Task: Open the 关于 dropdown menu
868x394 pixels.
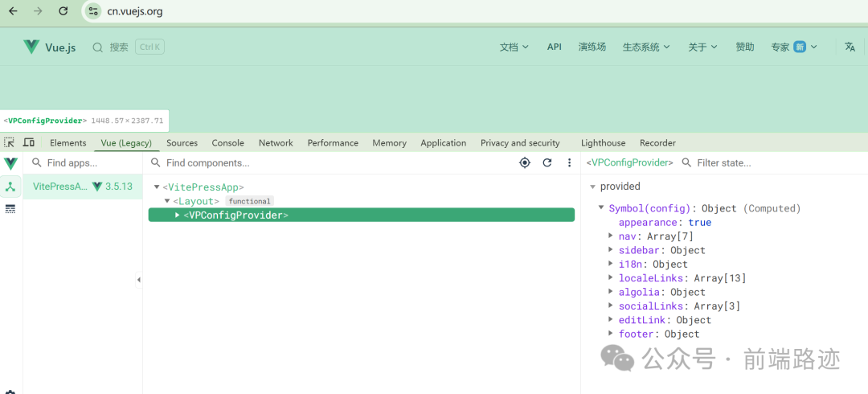Action: pos(702,47)
